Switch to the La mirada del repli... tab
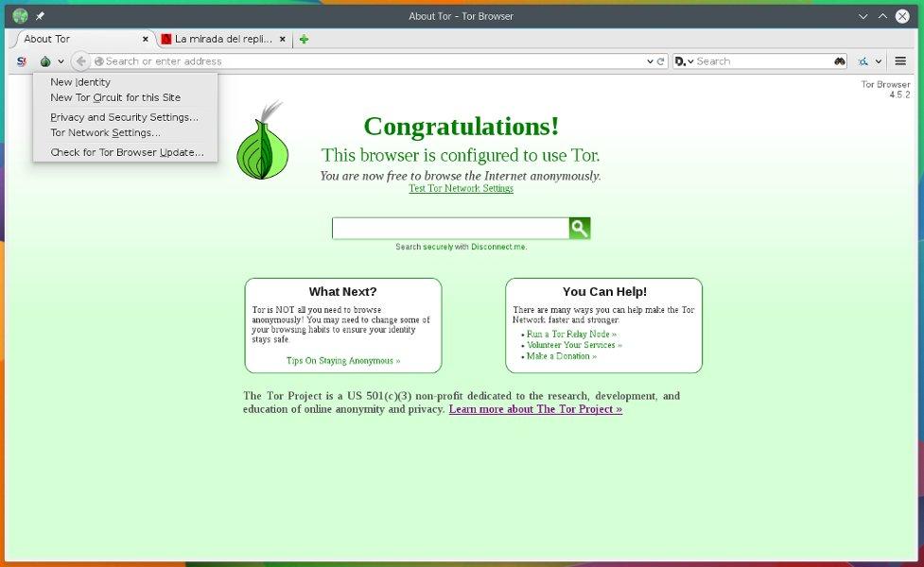This screenshot has height=567, width=924. coord(223,39)
